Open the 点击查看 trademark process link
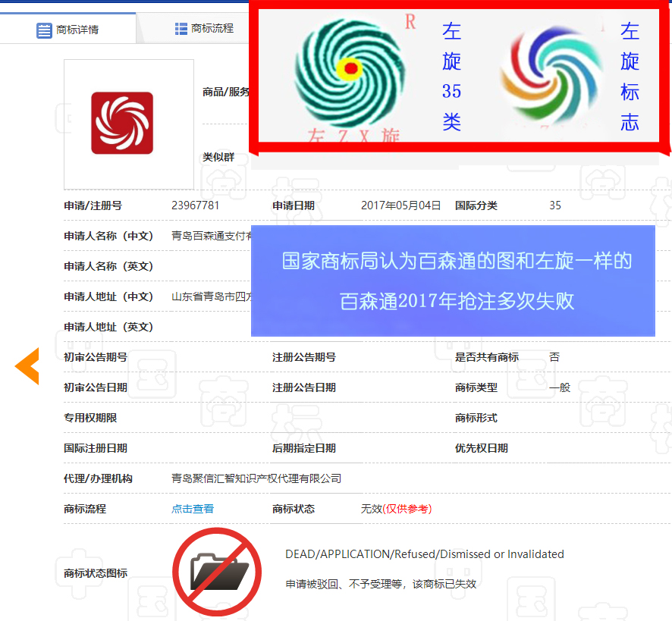The image size is (672, 621). [193, 509]
